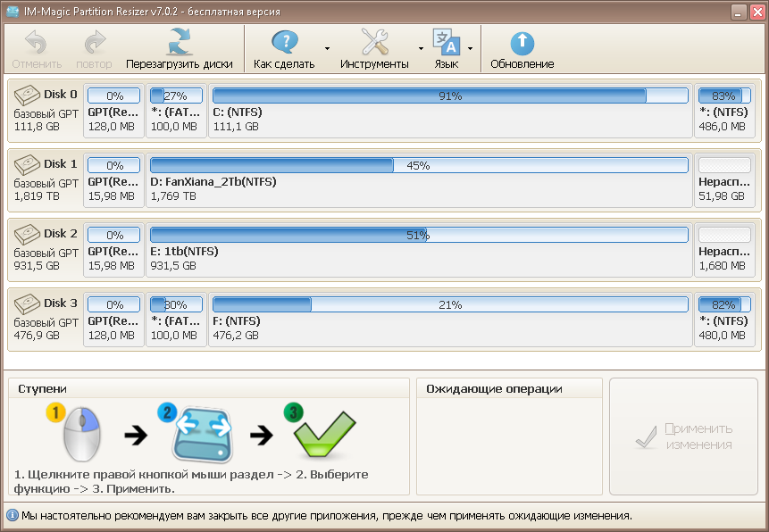Select Disk 2 GPT reserved 15,98 MB partition
This screenshot has width=769, height=532.
coord(113,250)
